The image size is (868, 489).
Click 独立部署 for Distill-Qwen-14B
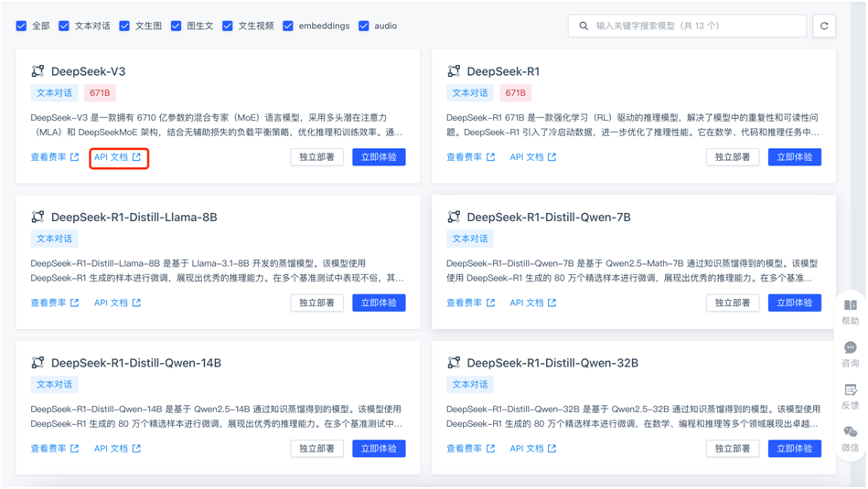point(316,448)
